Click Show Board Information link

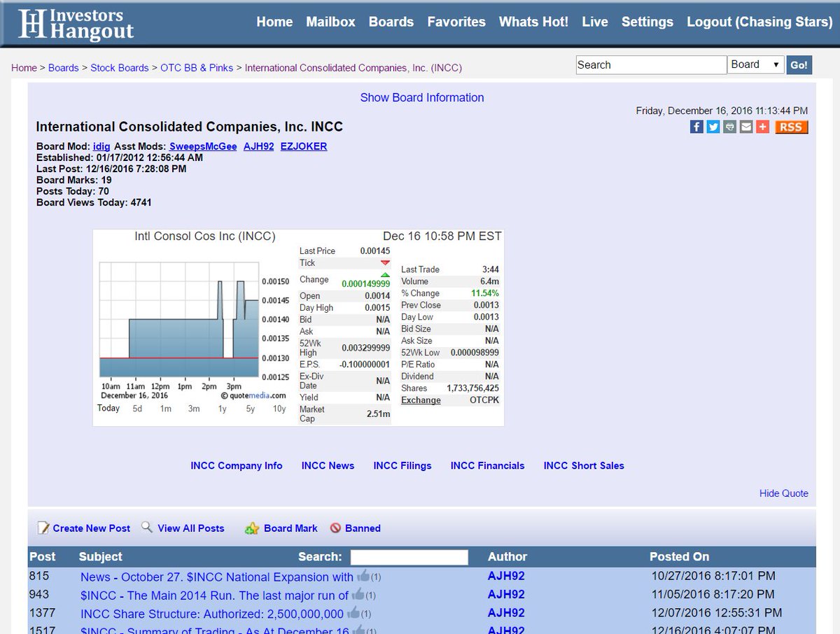422,97
